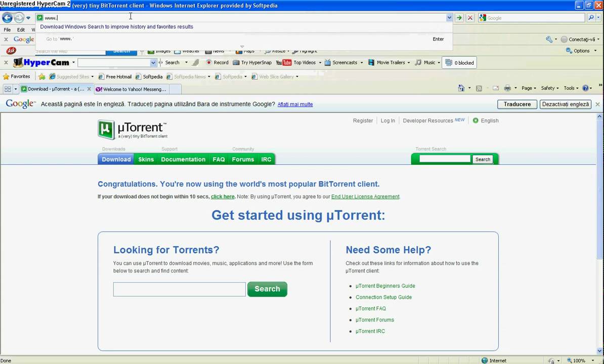
Task: Close the µTorrent tab with its X
Action: [89, 89]
